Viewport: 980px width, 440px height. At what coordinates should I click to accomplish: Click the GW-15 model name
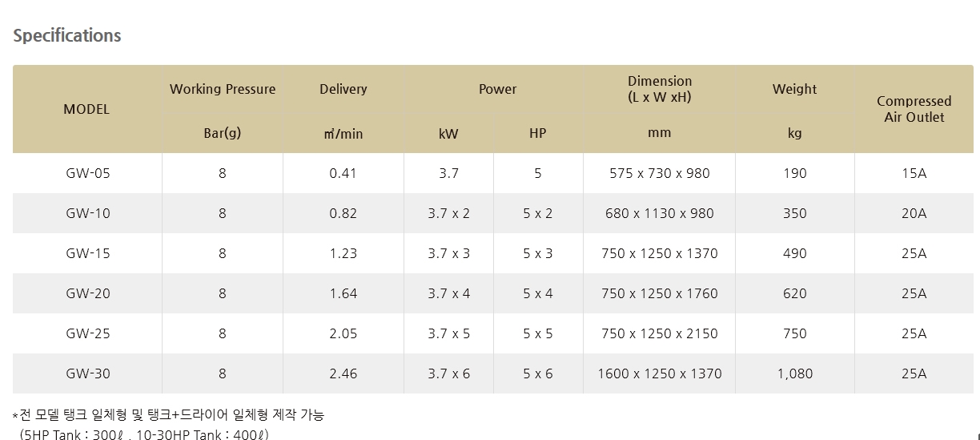tap(88, 253)
